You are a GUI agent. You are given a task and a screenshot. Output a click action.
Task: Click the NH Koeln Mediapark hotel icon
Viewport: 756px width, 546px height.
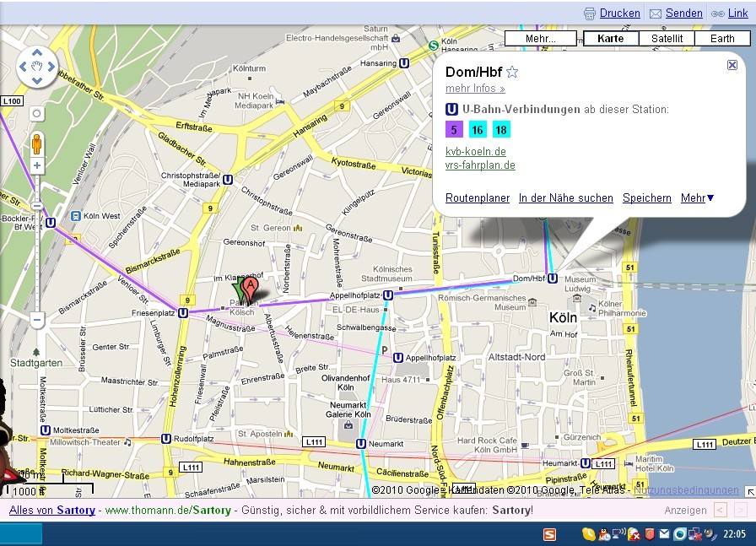point(280,102)
